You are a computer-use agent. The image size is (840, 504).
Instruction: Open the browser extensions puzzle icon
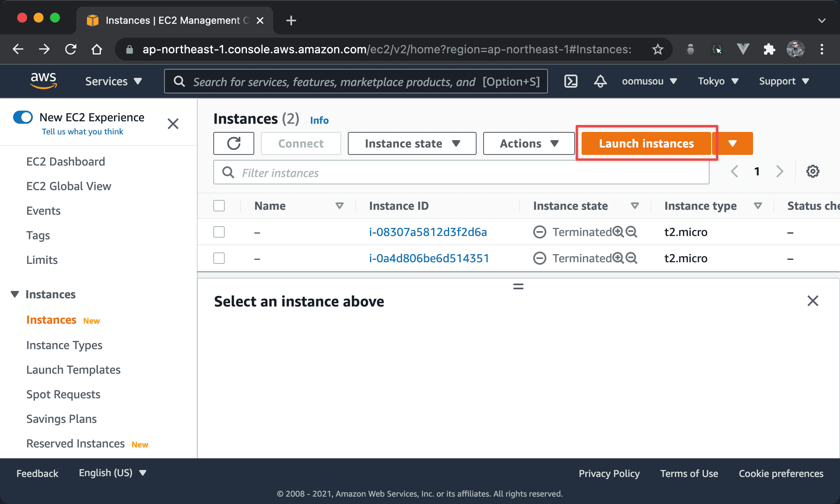pyautogui.click(x=769, y=50)
